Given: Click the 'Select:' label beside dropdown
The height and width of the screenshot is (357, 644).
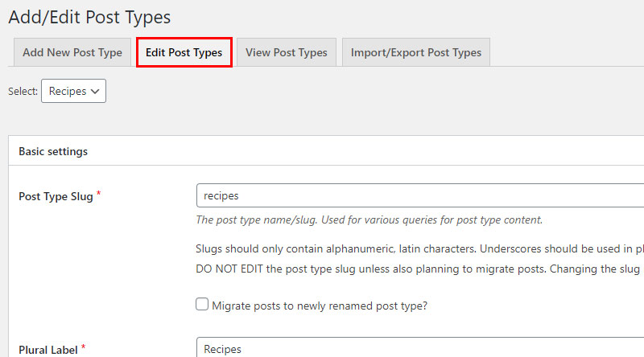Looking at the screenshot, I should (x=23, y=91).
